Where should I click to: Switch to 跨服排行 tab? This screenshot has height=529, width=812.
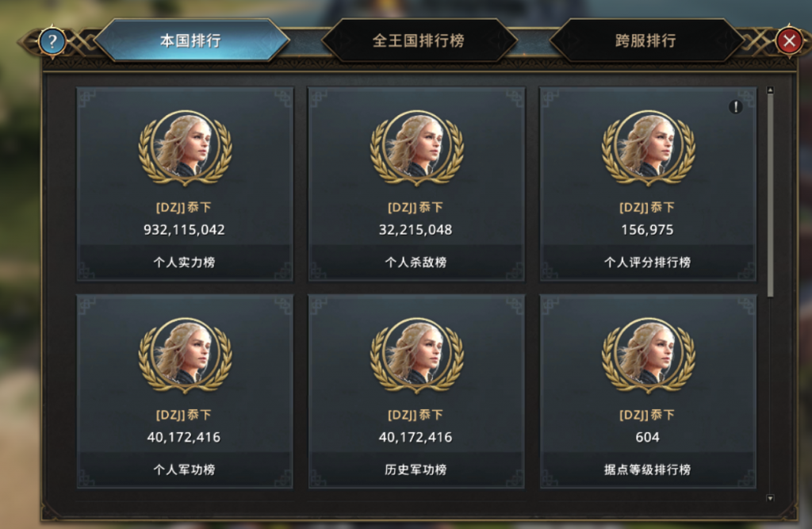645,40
